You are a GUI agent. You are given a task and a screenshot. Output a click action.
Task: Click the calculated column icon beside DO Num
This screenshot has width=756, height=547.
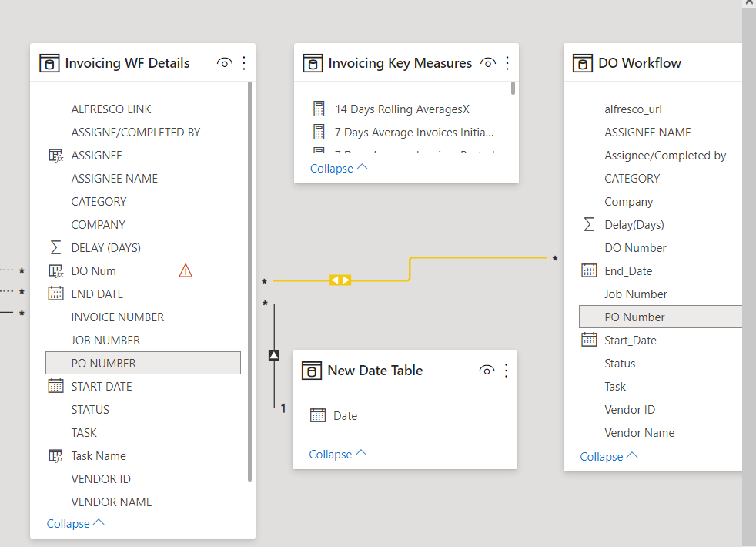[x=56, y=271]
